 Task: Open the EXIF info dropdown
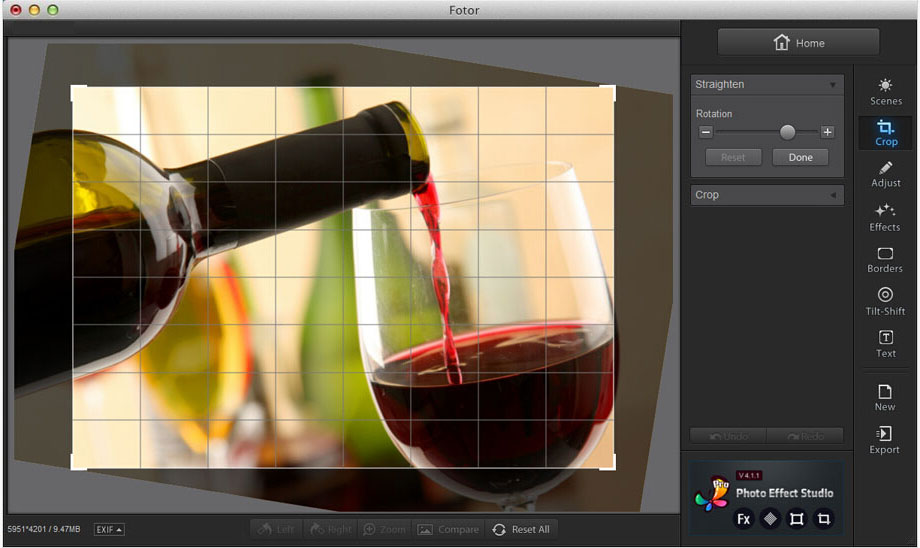[109, 529]
